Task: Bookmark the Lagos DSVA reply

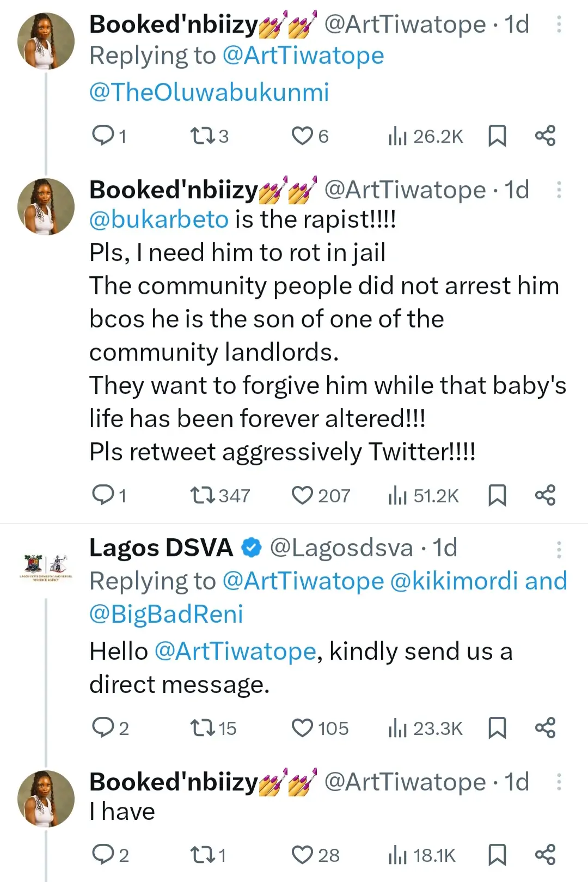Action: tap(497, 728)
